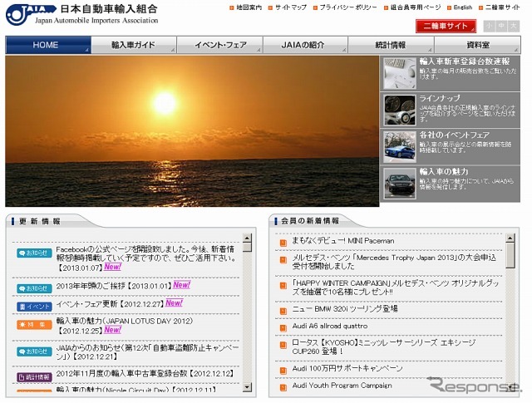Viewport: 532px width, 403px height.
Task: Click orange icon beside BMW 320i item
Action: point(283,311)
